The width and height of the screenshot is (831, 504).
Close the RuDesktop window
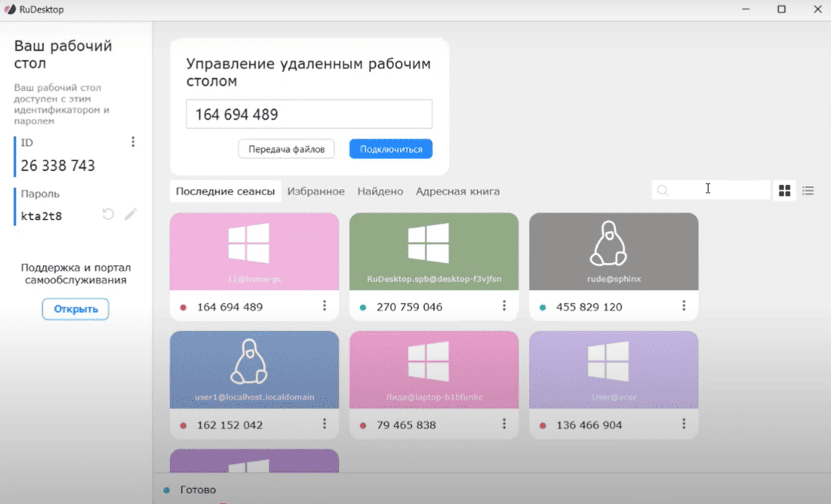click(817, 9)
